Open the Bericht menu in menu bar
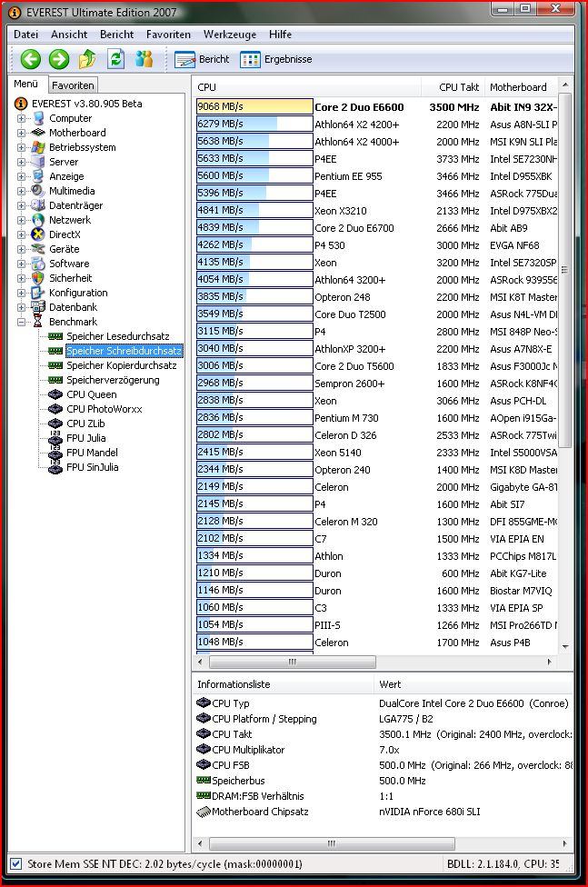The width and height of the screenshot is (588, 887). [116, 35]
